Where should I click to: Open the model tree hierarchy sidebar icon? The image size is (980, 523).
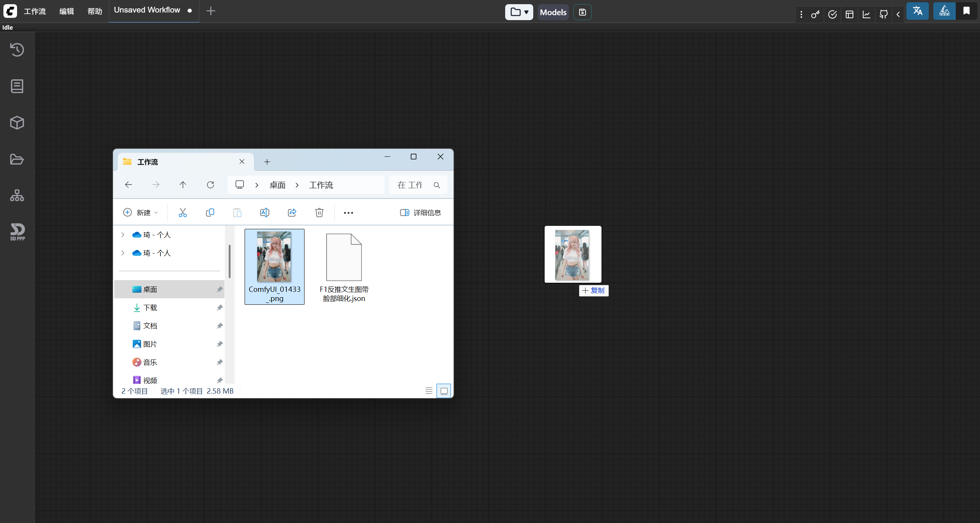17,195
